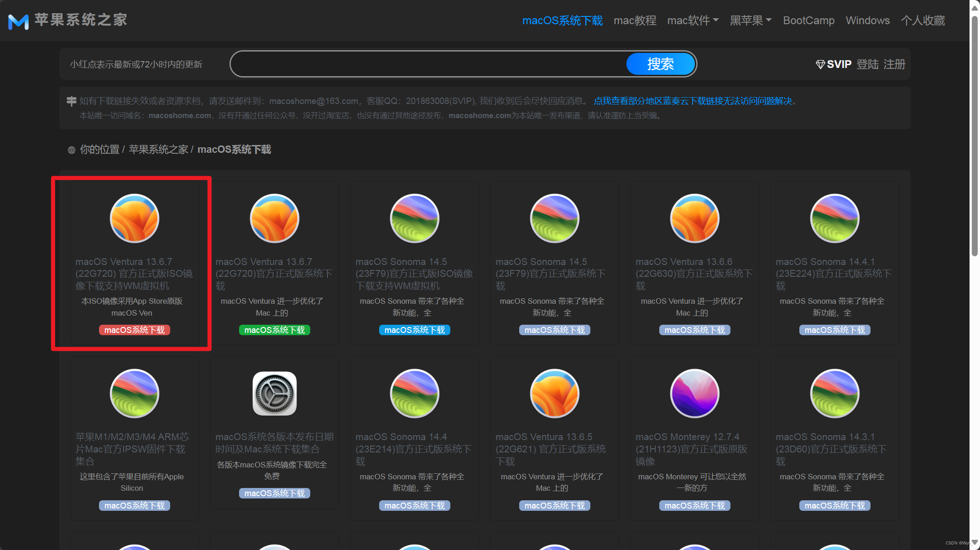Image resolution: width=980 pixels, height=550 pixels.
Task: Open macOS Ventura 13.6.6 icon
Action: (x=695, y=218)
